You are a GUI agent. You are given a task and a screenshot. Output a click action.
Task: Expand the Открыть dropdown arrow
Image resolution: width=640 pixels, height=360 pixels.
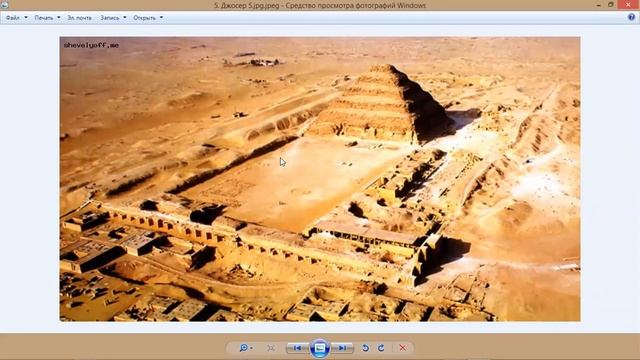161,18
